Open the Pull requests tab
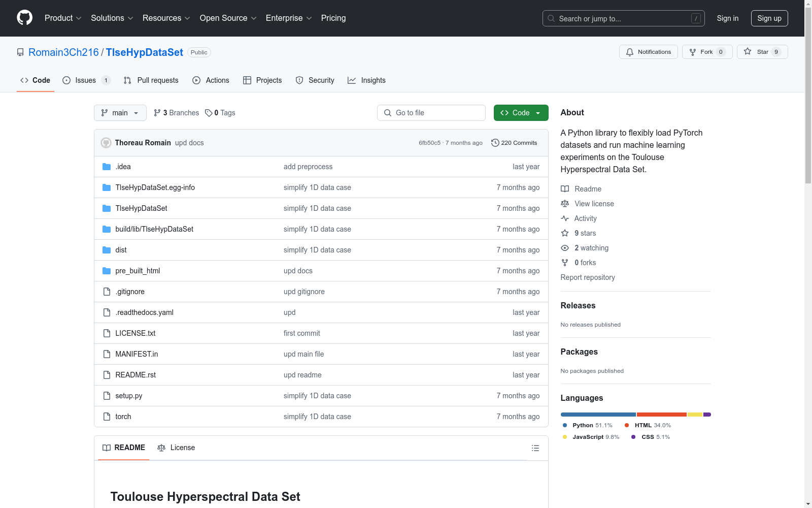This screenshot has height=508, width=812. (x=151, y=80)
